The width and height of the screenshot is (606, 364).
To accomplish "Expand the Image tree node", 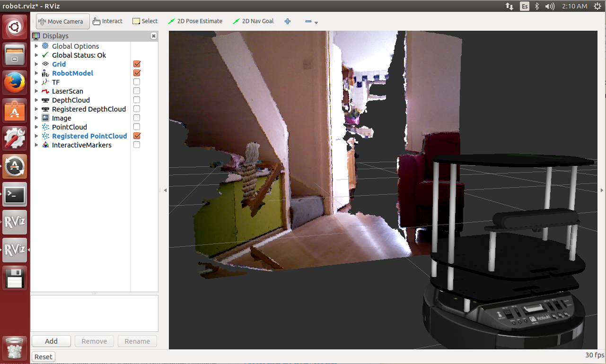I will [36, 118].
